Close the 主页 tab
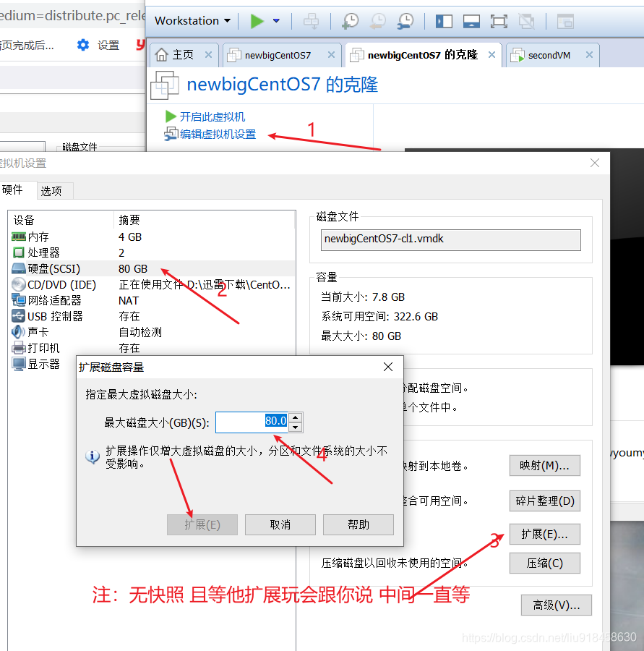The width and height of the screenshot is (644, 651). coord(208,55)
